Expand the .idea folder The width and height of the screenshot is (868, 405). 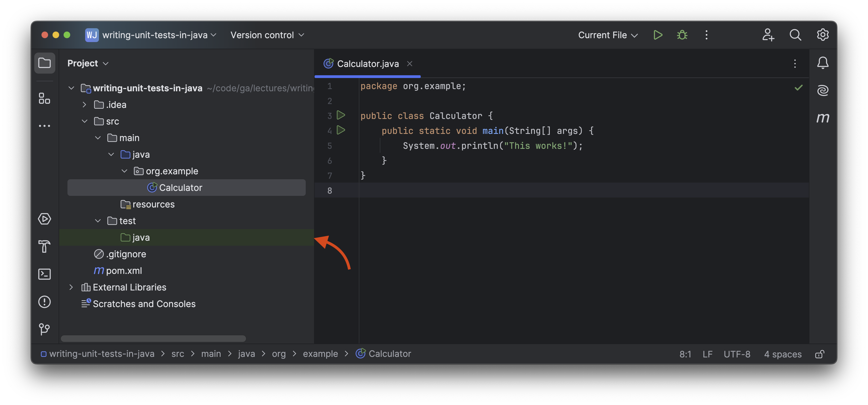click(85, 105)
